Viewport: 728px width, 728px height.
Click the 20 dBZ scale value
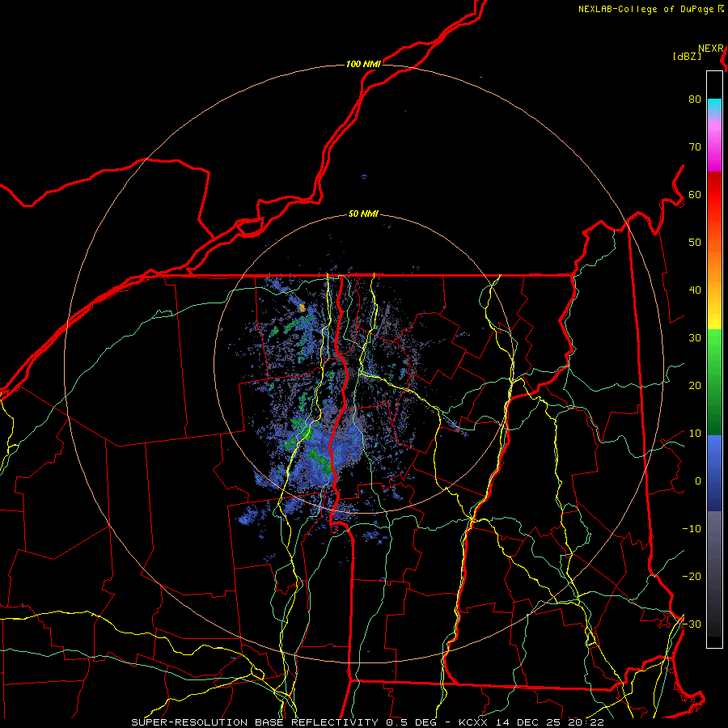[695, 386]
